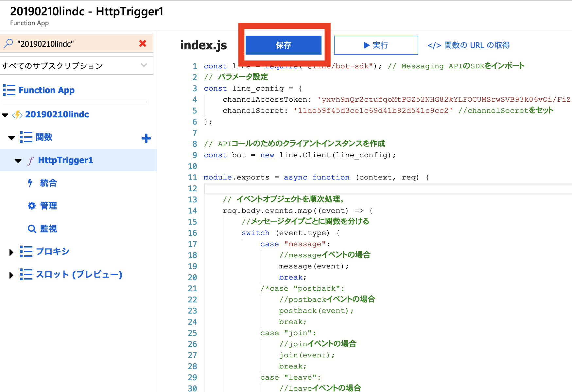Run the function with 実行 button

376,45
